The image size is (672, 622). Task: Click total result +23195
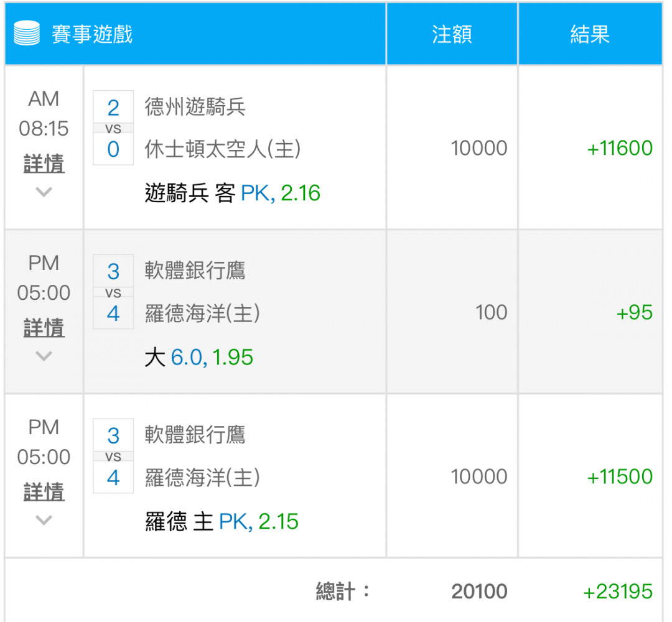(x=618, y=592)
